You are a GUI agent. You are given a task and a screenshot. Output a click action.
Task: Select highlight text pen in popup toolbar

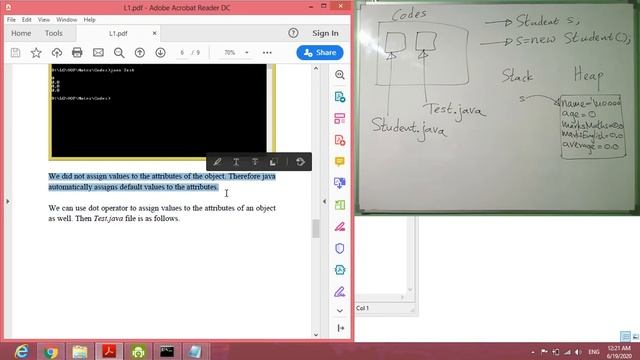pyautogui.click(x=217, y=162)
